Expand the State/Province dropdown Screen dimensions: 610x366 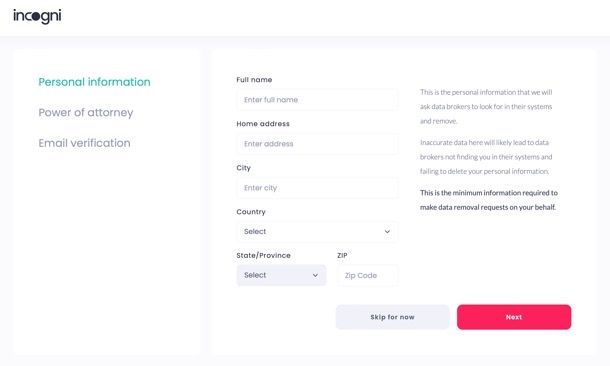tap(281, 275)
